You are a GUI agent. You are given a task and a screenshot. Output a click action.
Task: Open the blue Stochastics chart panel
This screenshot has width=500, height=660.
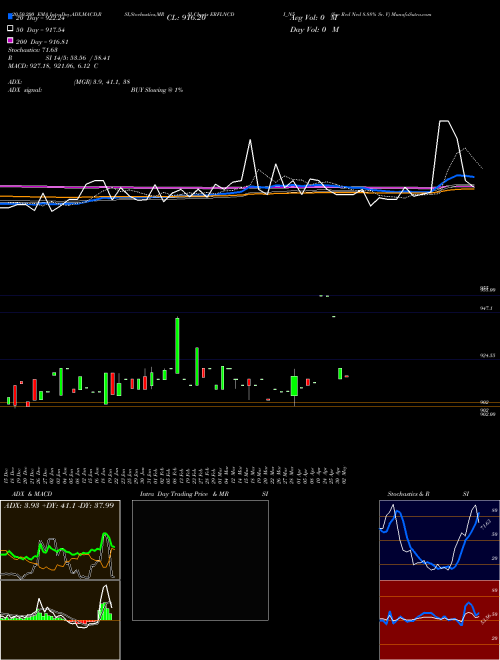coord(439,540)
